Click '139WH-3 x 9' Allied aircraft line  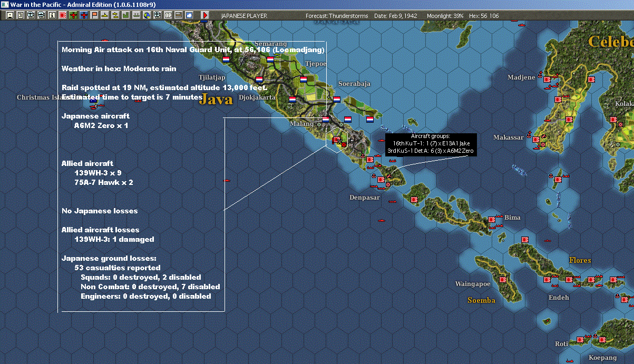98,173
